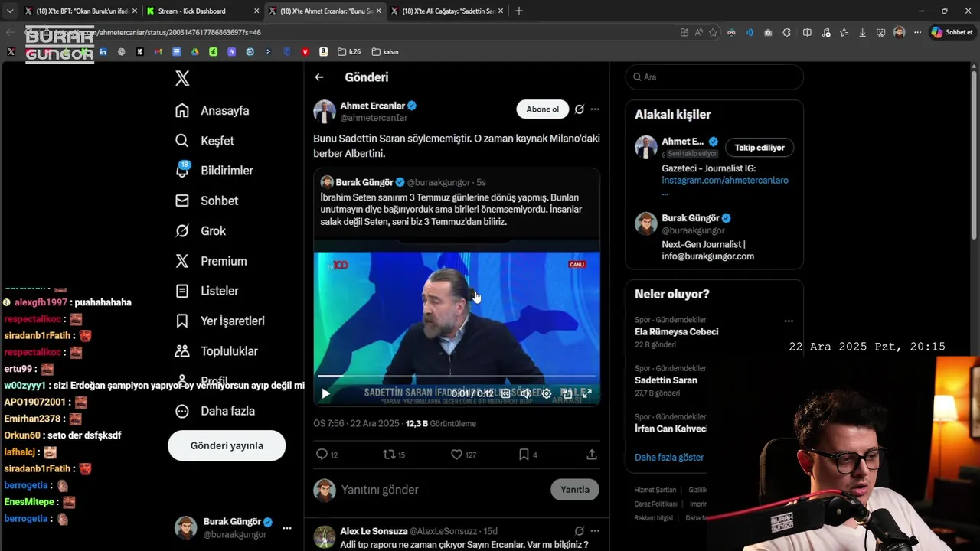This screenshot has width=980, height=551.
Task: Share the tweet via share icon
Action: (592, 455)
